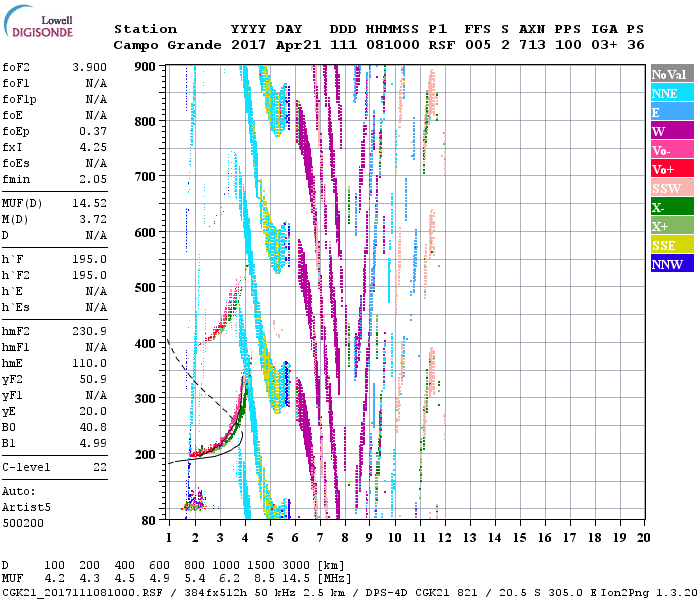Click the 500 km height axis label
Viewport: 700px width, 600px height.
(145, 288)
